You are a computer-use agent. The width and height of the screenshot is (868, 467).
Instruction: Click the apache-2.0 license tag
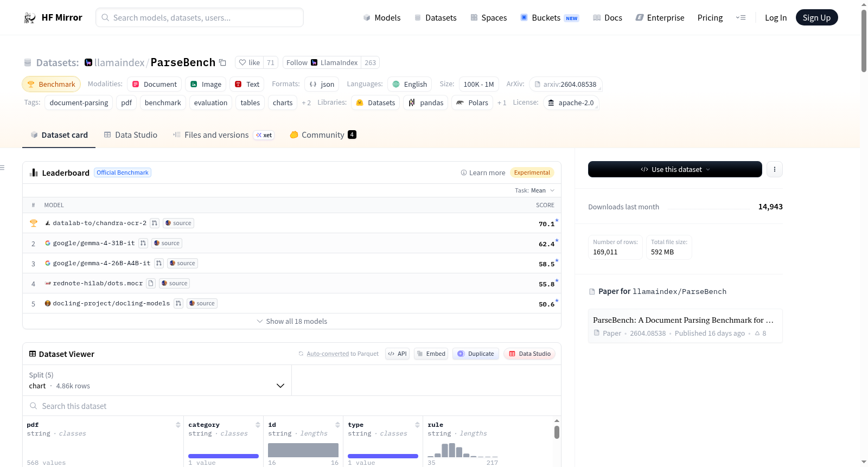[571, 103]
